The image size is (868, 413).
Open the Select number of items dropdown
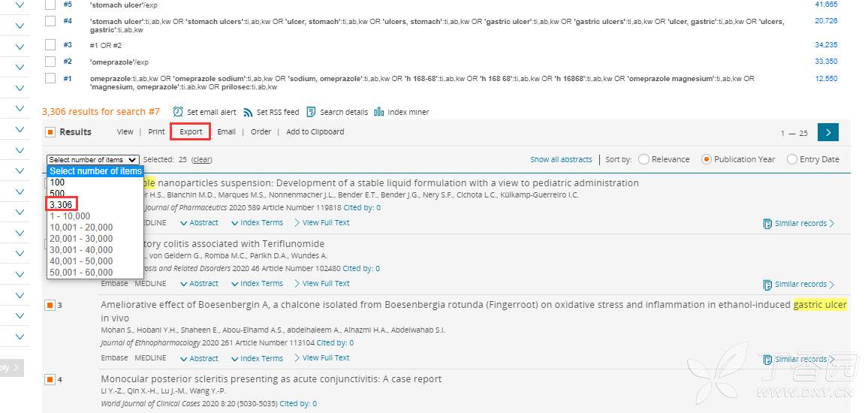click(93, 159)
